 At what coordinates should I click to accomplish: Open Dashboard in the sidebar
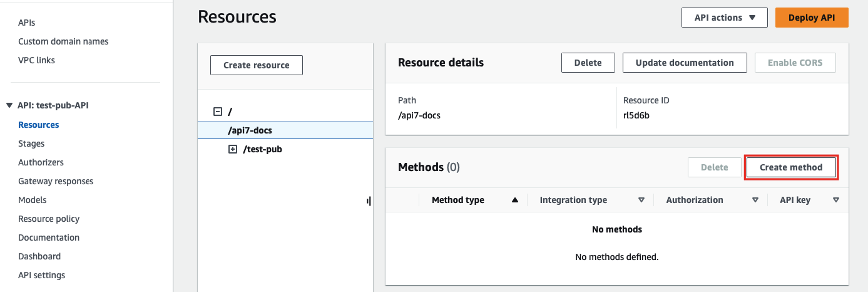pos(39,256)
